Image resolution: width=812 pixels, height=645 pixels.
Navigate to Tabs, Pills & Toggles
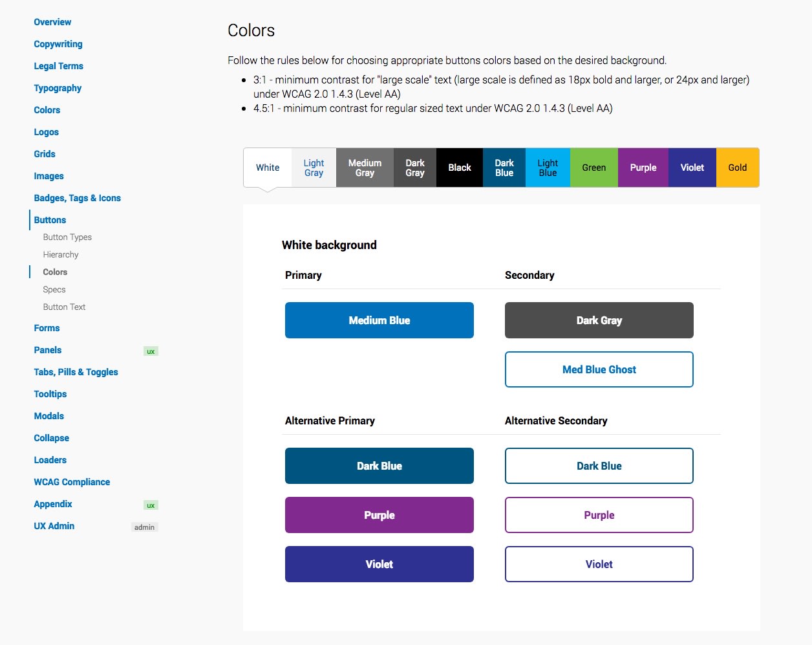(x=76, y=372)
